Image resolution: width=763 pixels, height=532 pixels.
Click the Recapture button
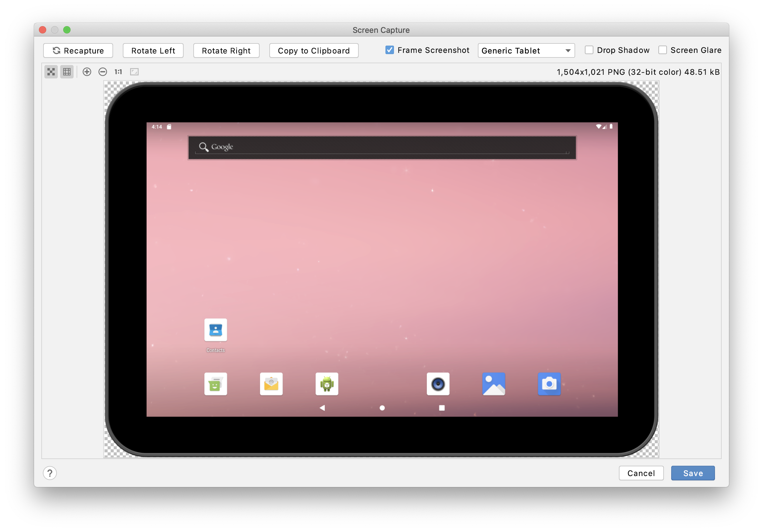pyautogui.click(x=81, y=50)
